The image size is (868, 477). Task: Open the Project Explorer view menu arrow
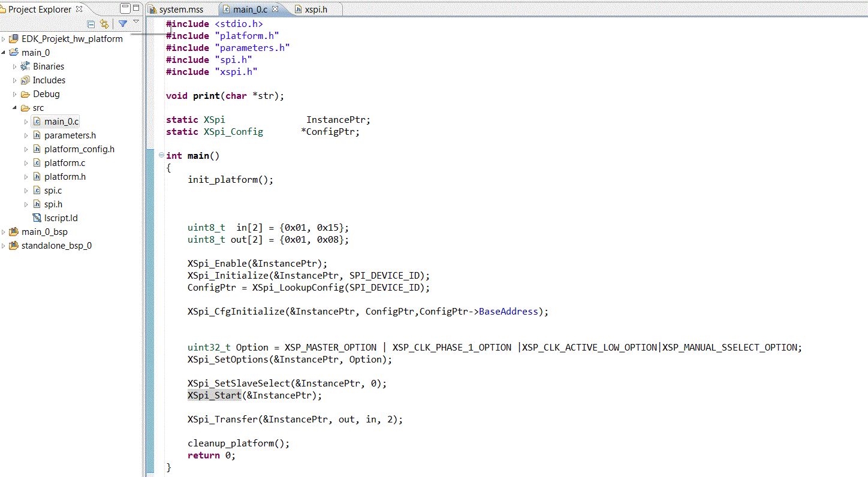(x=136, y=22)
